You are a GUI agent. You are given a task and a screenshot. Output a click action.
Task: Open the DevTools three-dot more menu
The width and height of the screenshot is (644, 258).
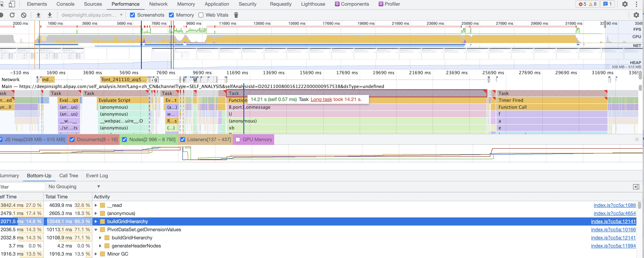pyautogui.click(x=636, y=4)
